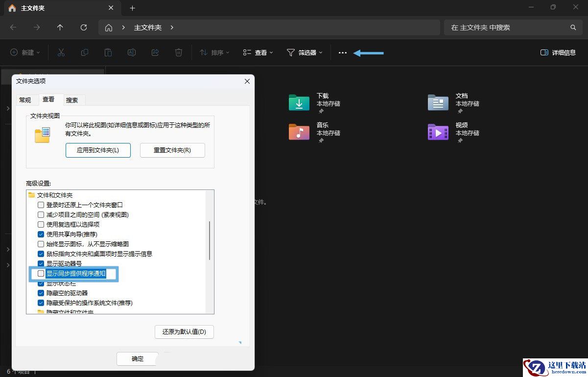Click 还原为默认值(D) button
Viewport: 588px width, 377px height.
(x=184, y=331)
